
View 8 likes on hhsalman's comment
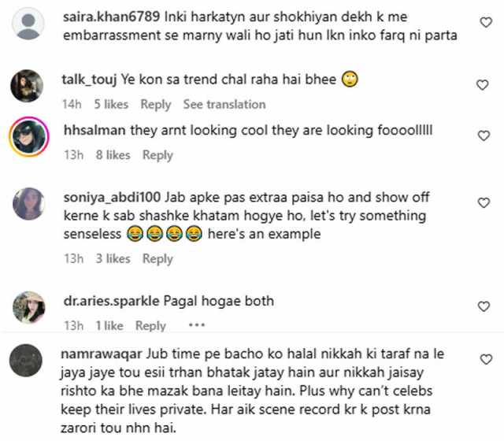click(113, 155)
